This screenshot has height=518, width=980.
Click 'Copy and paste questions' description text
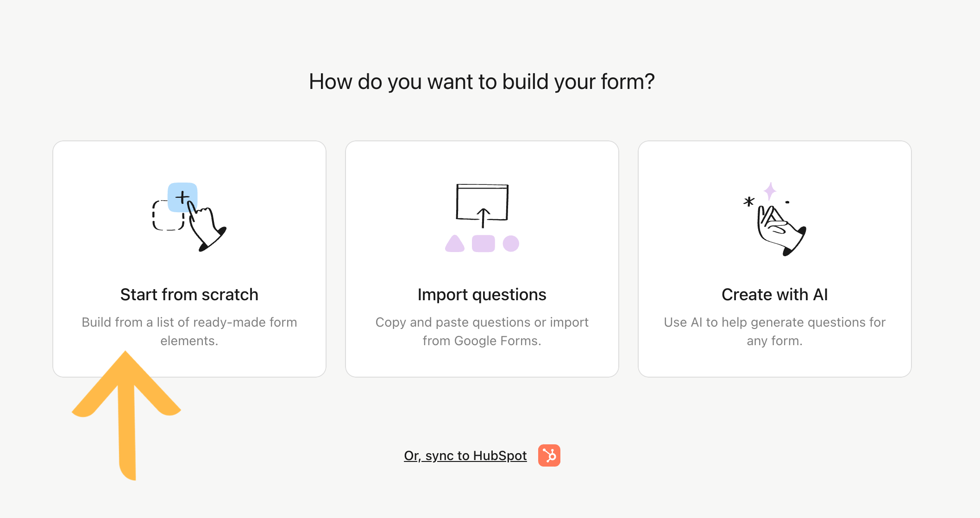point(482,331)
